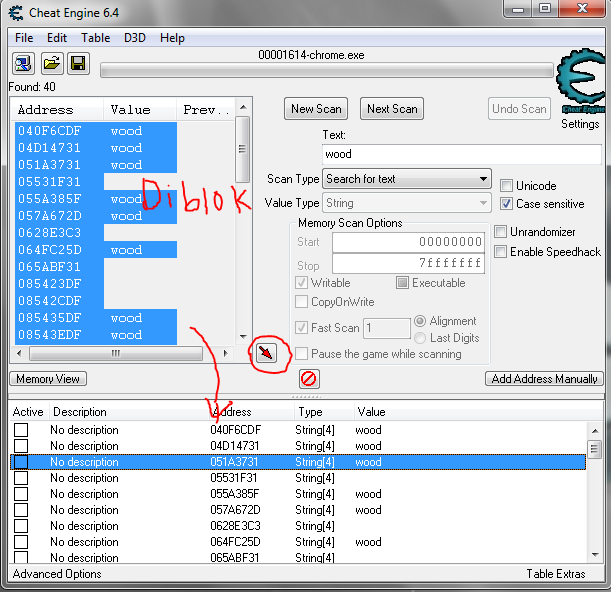Open the D3D menu

point(135,38)
